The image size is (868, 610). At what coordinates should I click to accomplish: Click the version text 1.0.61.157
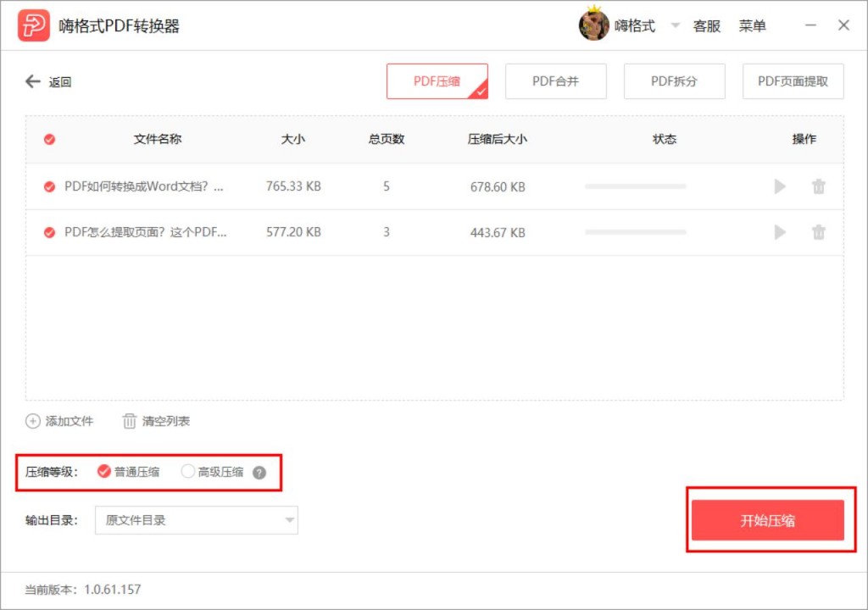[113, 590]
